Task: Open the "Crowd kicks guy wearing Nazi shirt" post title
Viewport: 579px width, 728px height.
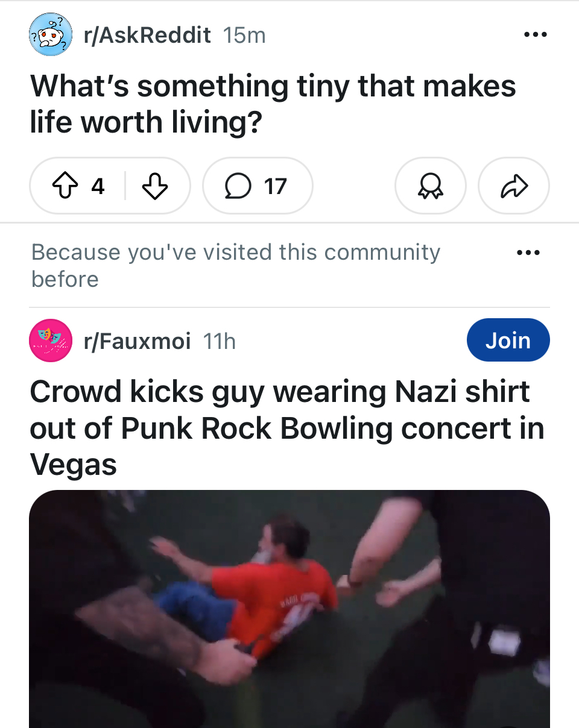Action: click(286, 428)
